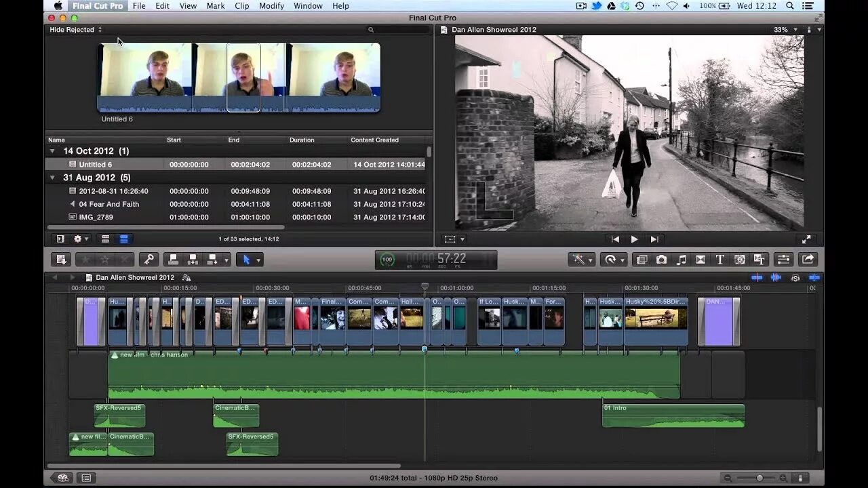Sort browser list by Content Created column
This screenshot has width=868, height=488.
point(374,140)
